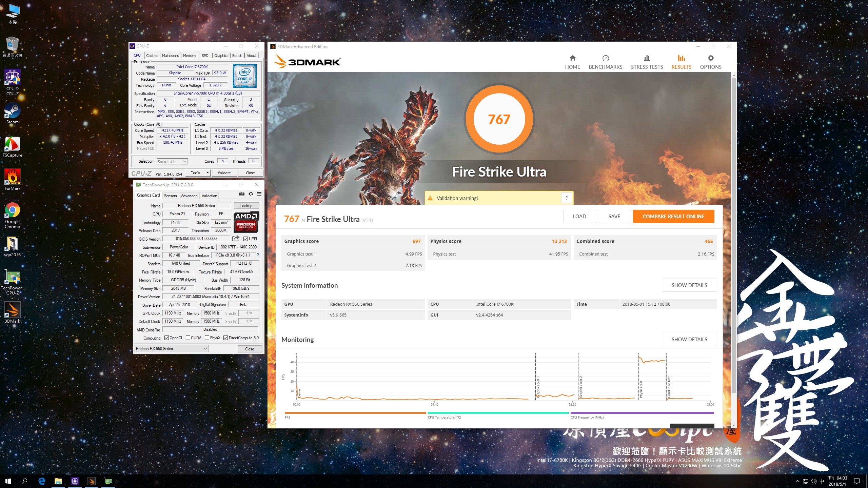Open This PC desktop icon
Image resolution: width=868 pixels, height=488 pixels.
click(x=13, y=14)
